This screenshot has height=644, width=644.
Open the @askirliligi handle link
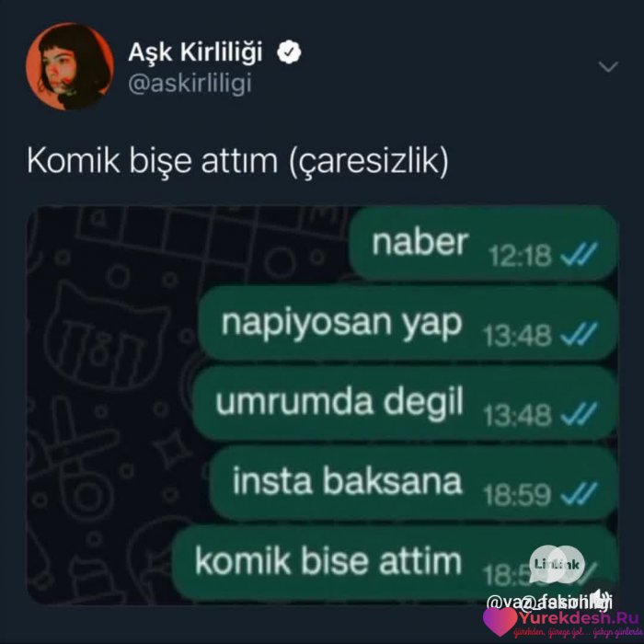coord(190,85)
